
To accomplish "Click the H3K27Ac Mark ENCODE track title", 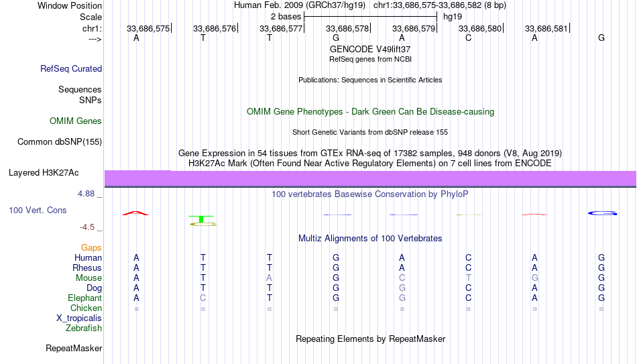I will pos(370,164).
